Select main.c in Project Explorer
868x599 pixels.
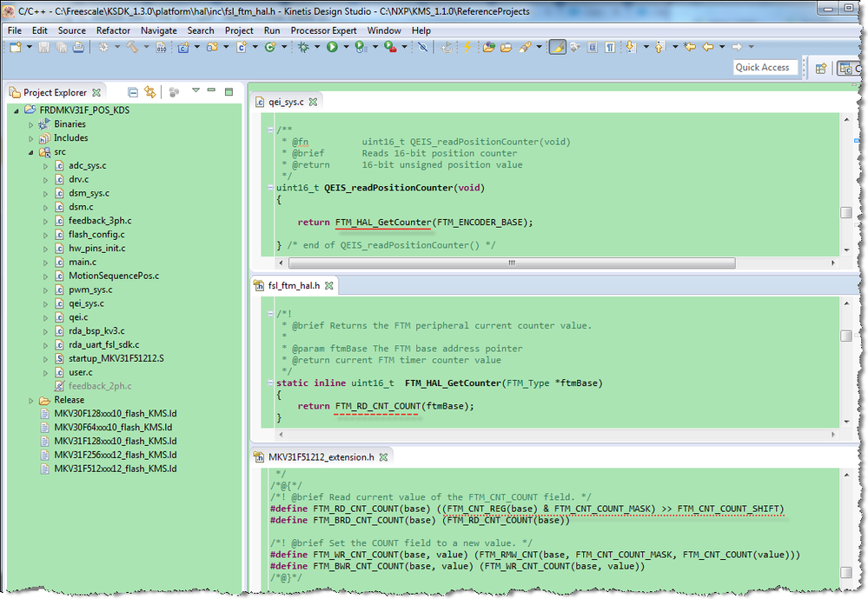(82, 263)
